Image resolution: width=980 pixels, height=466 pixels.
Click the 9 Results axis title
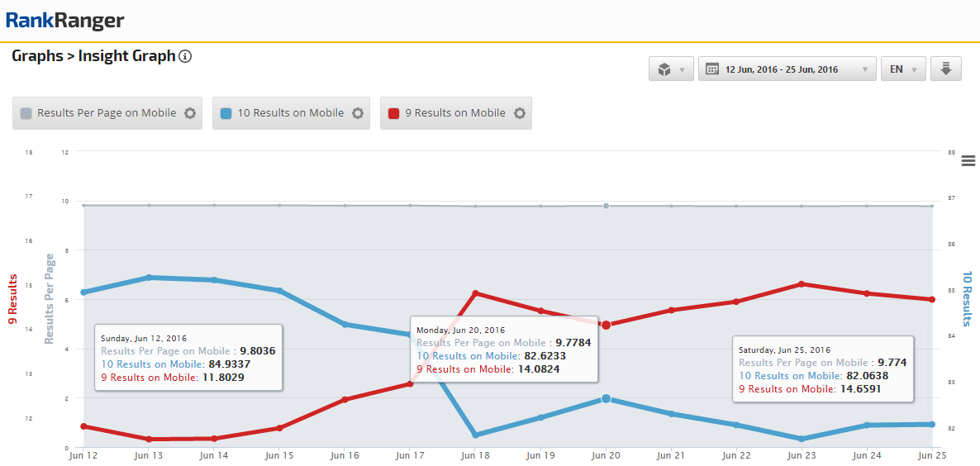tap(12, 299)
